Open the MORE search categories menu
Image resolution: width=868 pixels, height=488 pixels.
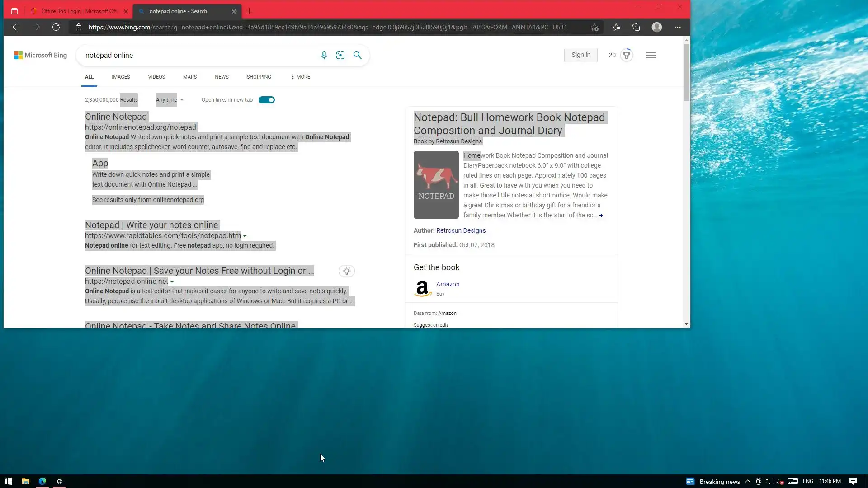(x=301, y=77)
